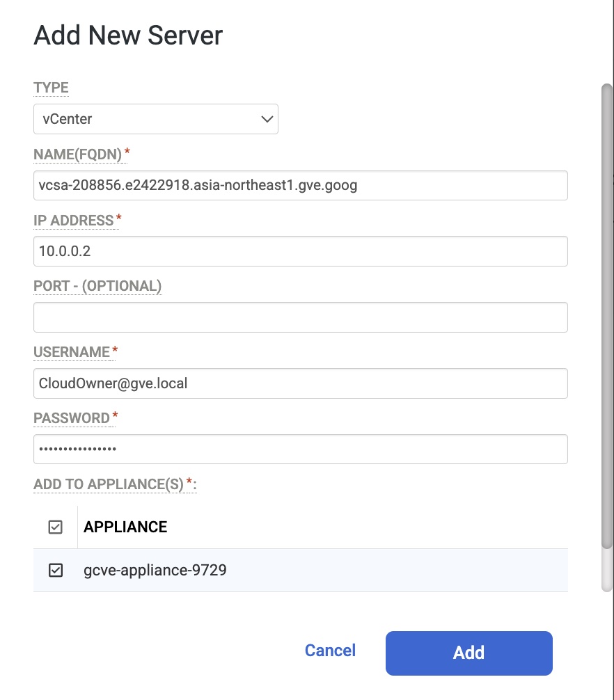Click the empty PORT input field
614x700 pixels.
(x=300, y=317)
